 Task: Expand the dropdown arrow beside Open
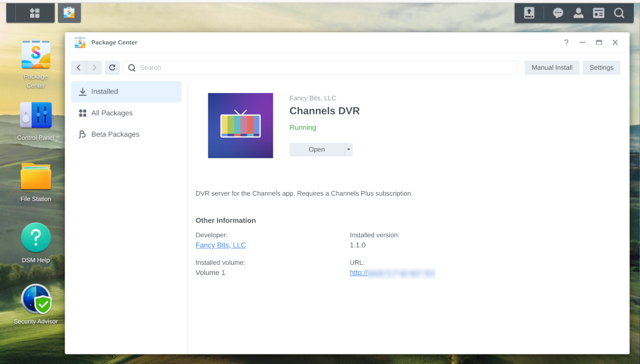348,150
